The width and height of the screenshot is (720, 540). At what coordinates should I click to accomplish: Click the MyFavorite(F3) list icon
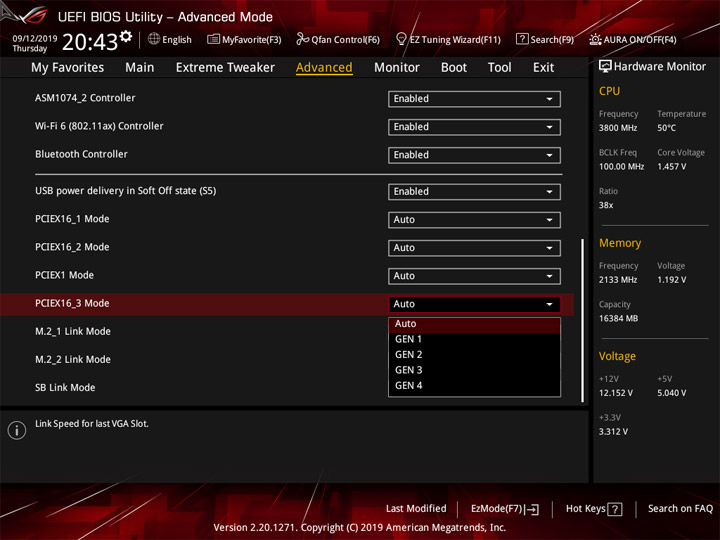tap(213, 39)
